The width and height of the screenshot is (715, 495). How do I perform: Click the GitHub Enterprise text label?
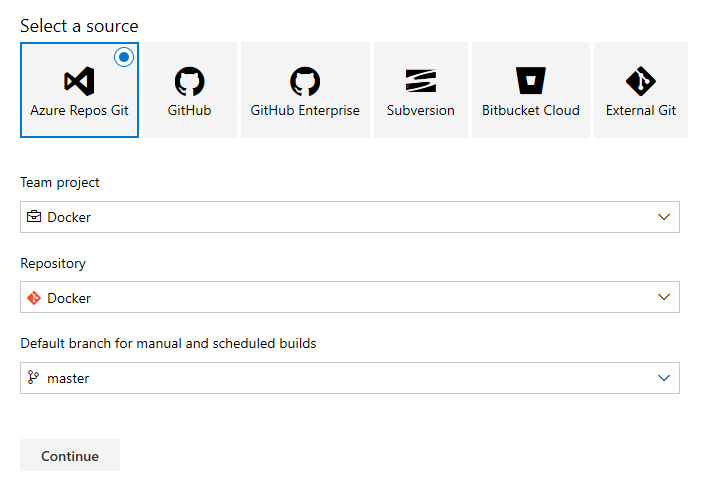[x=305, y=110]
